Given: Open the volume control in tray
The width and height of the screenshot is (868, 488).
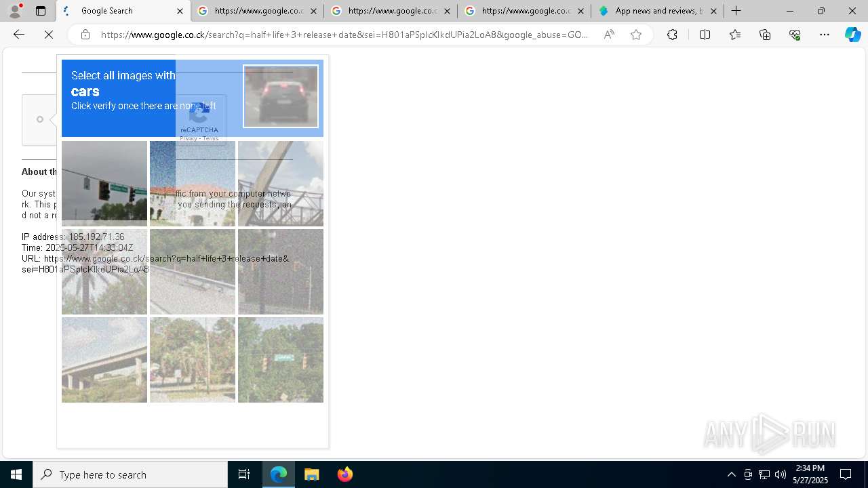Looking at the screenshot, I should coord(781,474).
